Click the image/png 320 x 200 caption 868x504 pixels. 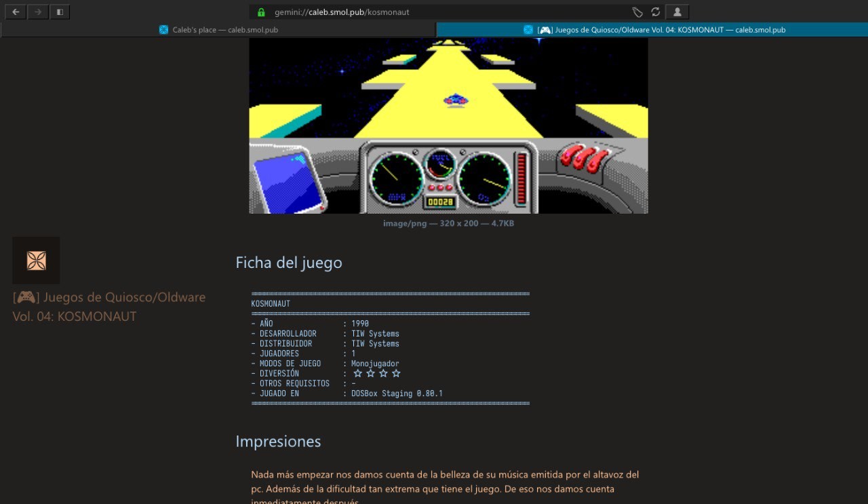tap(448, 223)
